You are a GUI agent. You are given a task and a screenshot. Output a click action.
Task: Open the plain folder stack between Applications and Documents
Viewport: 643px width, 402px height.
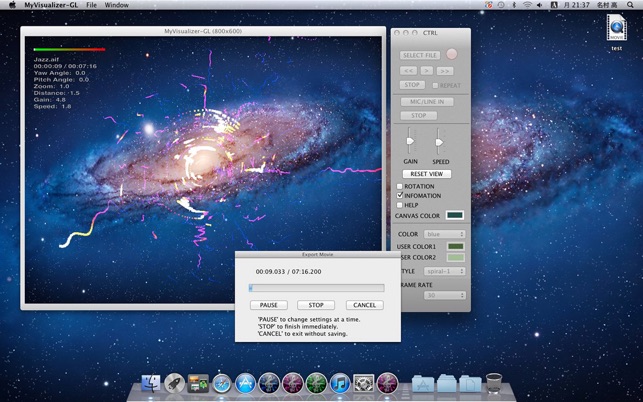447,384
